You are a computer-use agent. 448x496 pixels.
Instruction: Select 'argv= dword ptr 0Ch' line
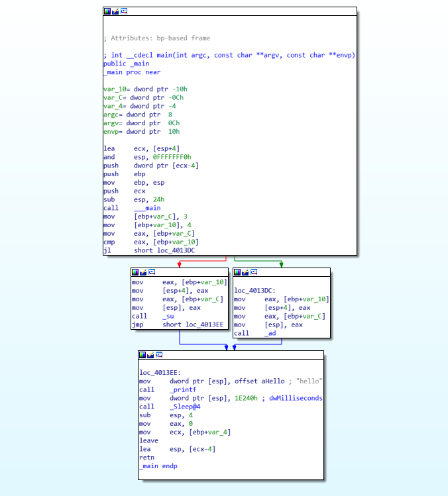(142, 123)
